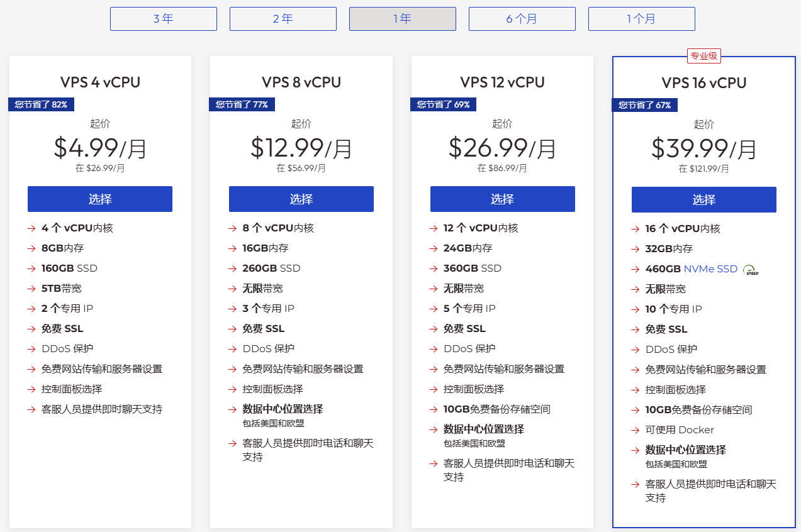
Task: Click the VPS 12 vCPU plan heading
Action: pos(501,82)
